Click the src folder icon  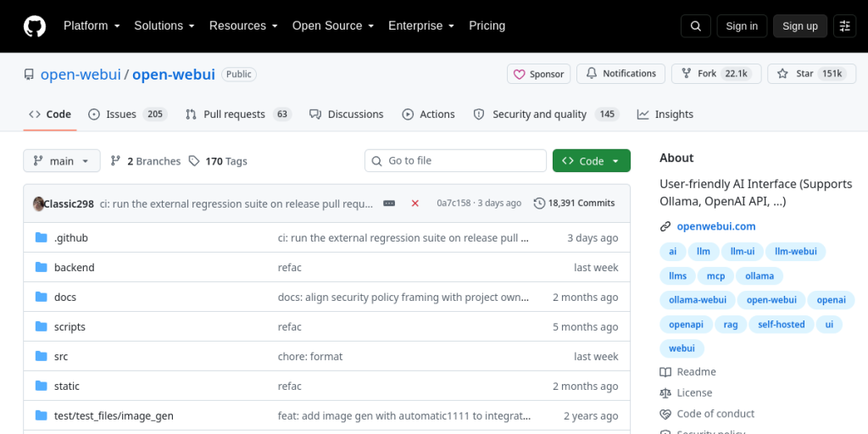(41, 356)
